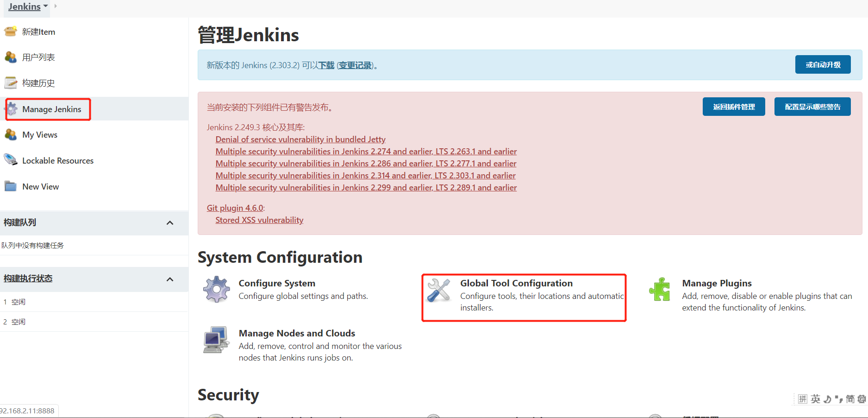Screen dimensions: 868x418
Task: Click the Configure System gear icon
Action: click(217, 290)
